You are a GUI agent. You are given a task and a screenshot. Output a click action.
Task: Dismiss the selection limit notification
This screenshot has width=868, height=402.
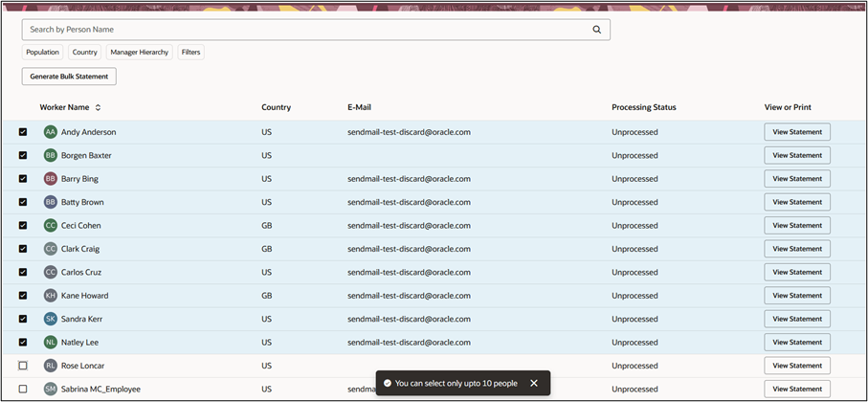(534, 383)
